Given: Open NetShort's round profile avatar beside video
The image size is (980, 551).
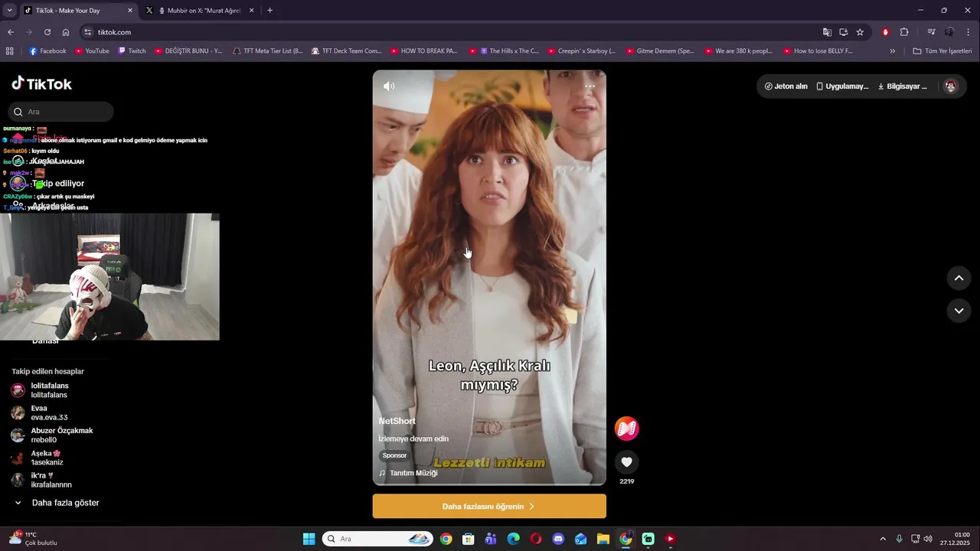Looking at the screenshot, I should (626, 429).
